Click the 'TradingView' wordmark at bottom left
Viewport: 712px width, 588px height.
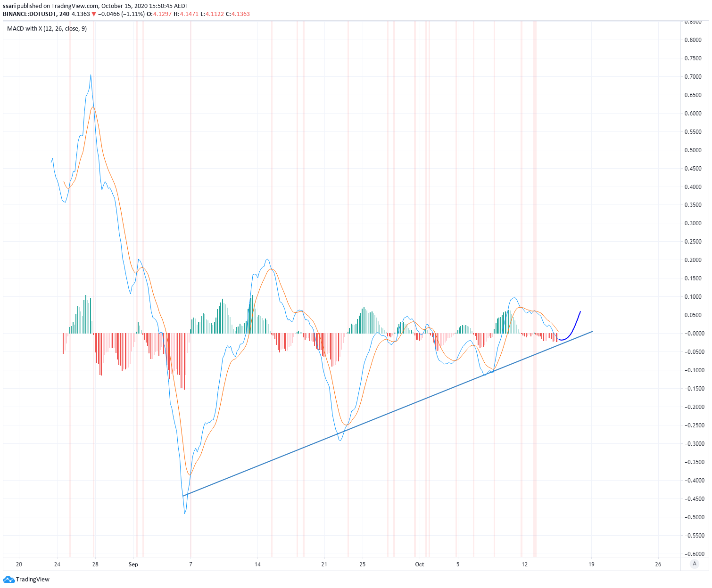point(33,580)
